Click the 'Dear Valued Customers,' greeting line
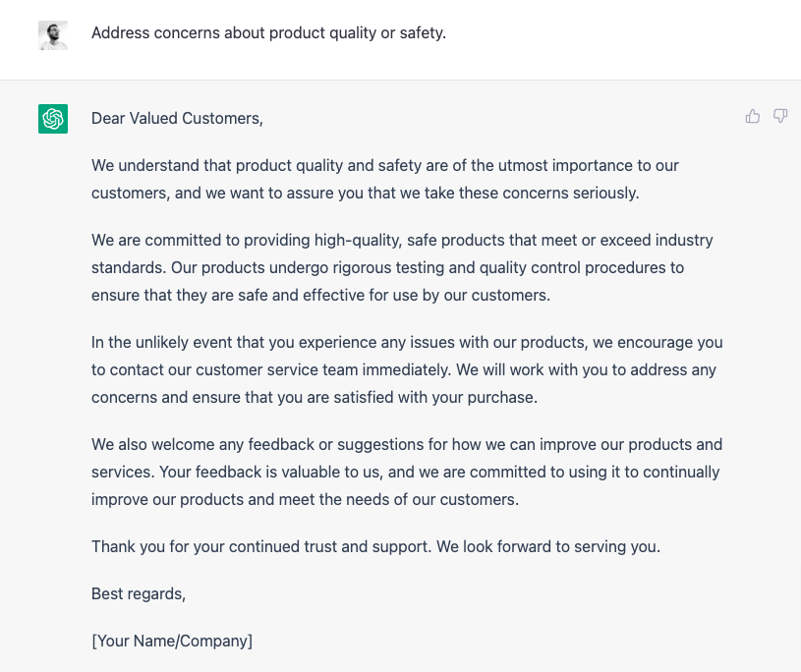This screenshot has height=672, width=801. pyautogui.click(x=177, y=119)
